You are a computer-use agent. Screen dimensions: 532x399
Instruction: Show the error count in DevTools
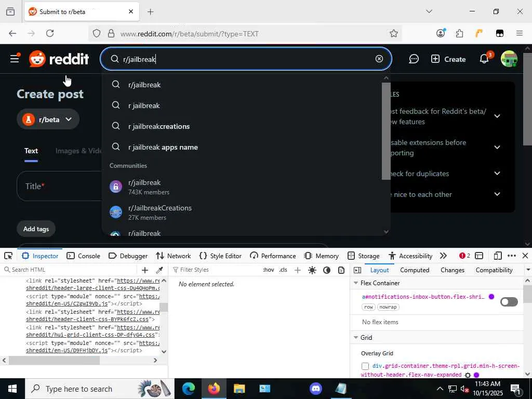464,256
